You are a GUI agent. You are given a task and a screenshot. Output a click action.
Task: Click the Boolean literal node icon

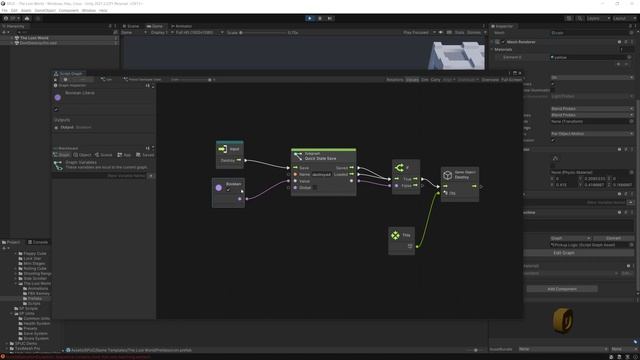tap(219, 187)
